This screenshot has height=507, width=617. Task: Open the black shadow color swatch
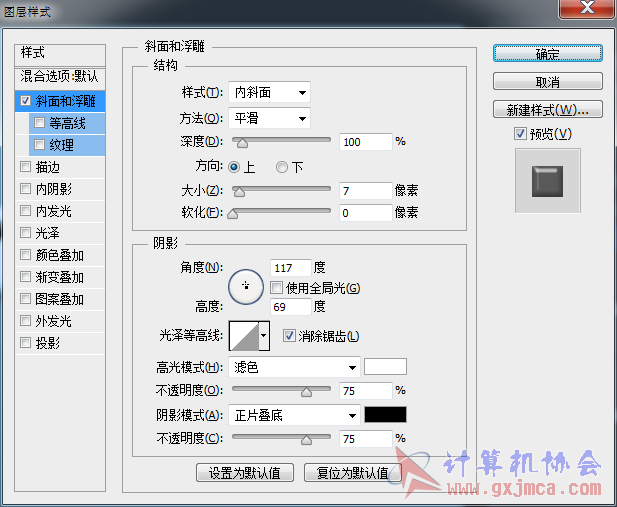[x=385, y=414]
